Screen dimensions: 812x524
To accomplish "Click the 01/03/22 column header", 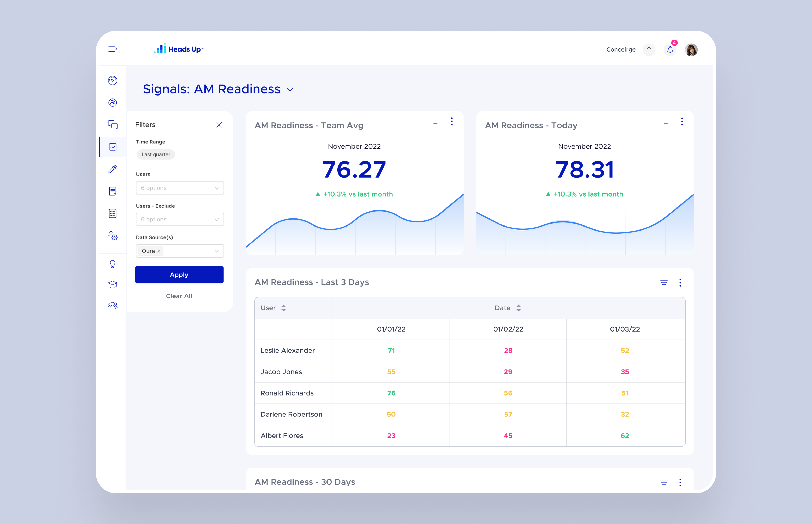I will [x=625, y=329].
